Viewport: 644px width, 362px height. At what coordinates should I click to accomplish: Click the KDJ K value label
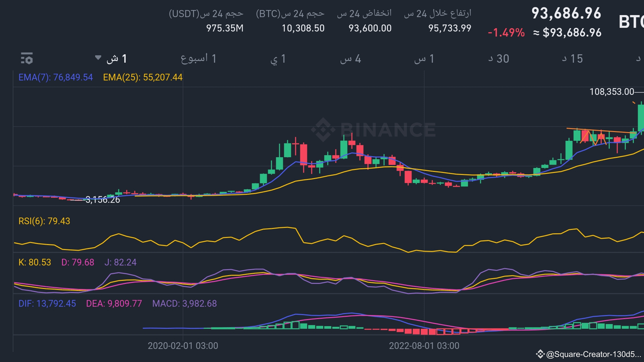point(35,262)
